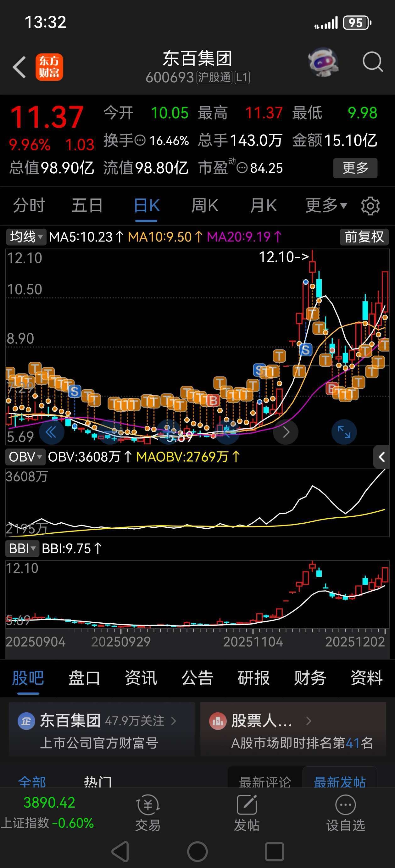Screen dimensions: 395x868
Task: Open the OBV indicator dropdown
Action: point(25,457)
